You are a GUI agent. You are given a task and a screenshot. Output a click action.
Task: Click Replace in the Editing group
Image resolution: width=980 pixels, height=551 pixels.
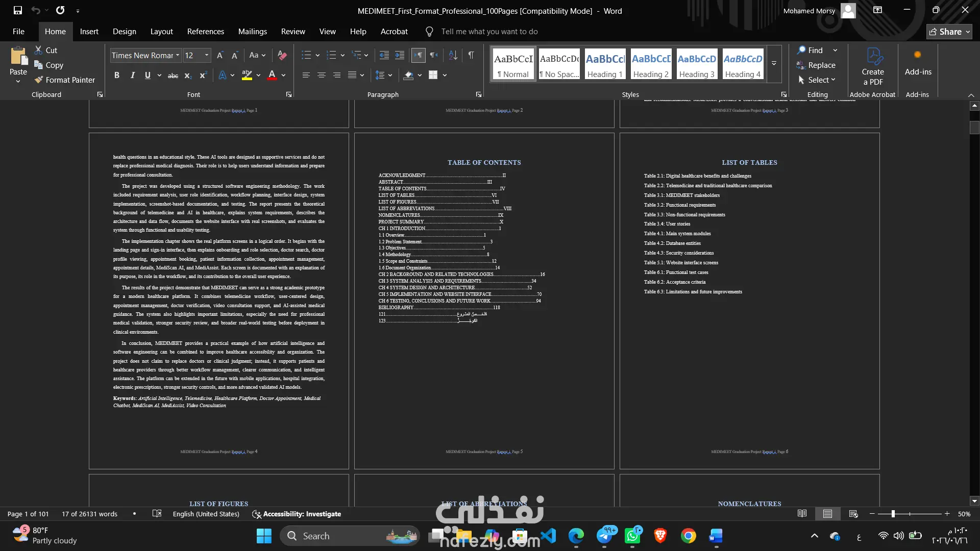(x=816, y=65)
